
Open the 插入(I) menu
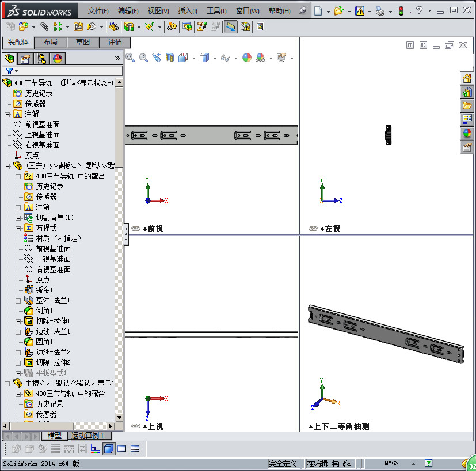pos(188,12)
